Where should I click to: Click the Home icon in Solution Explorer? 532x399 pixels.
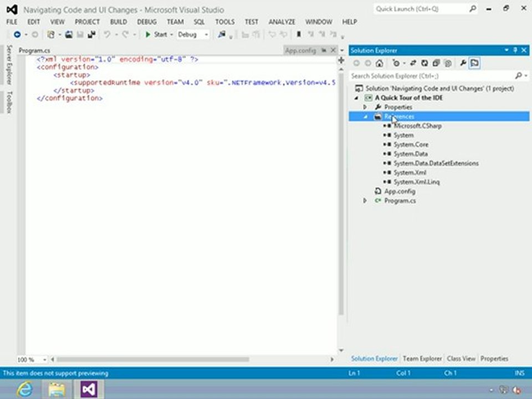(379, 63)
